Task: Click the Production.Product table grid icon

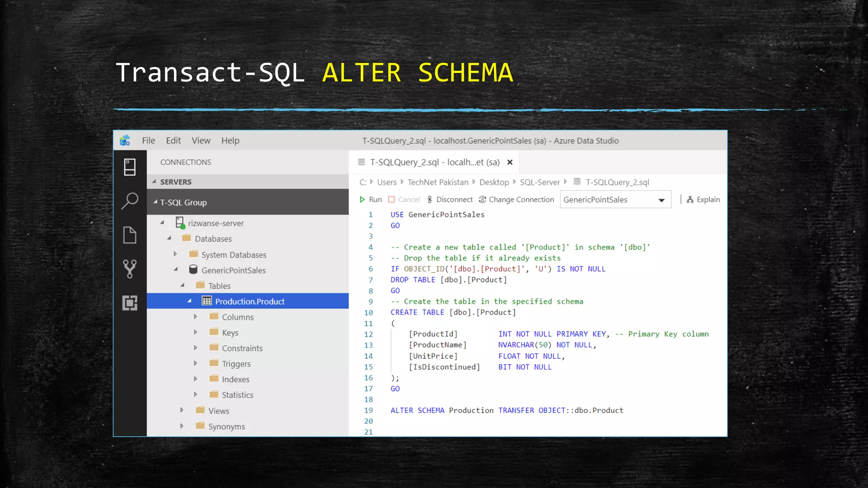Action: 207,301
